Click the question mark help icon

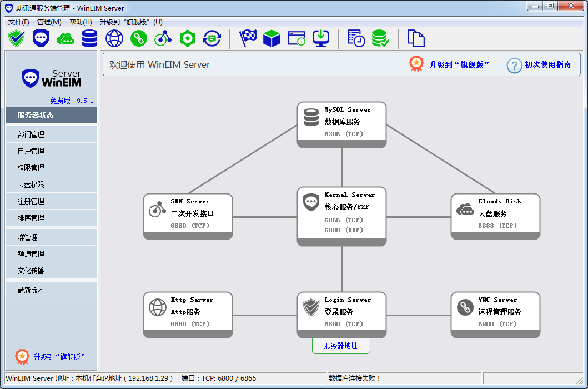514,66
